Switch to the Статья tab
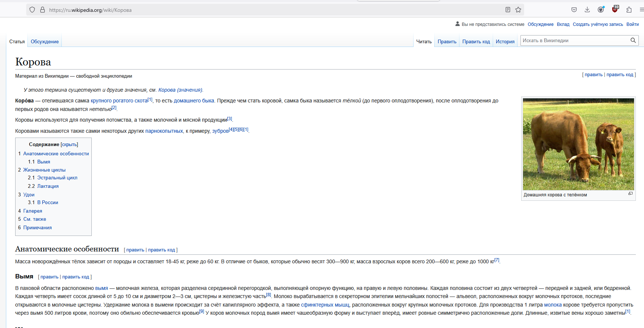Screen dimensions: 644x328 click(x=17, y=41)
